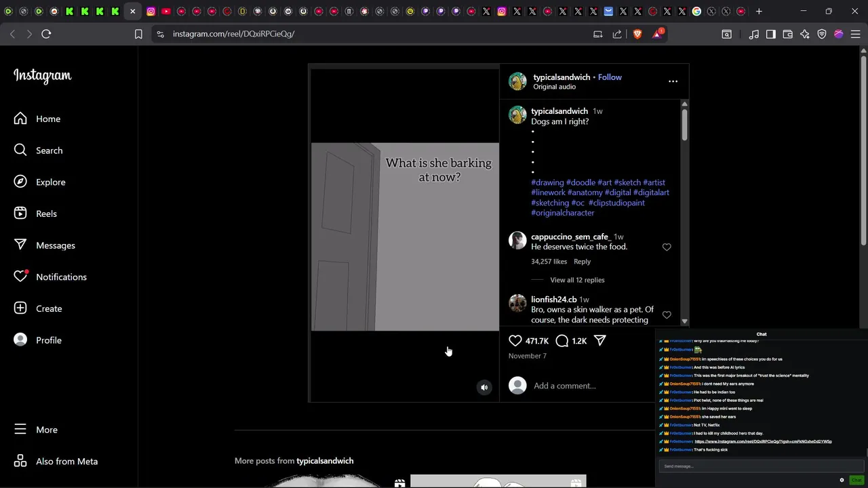The width and height of the screenshot is (868, 488).
Task: Reload the page in browser
Action: pos(46,34)
